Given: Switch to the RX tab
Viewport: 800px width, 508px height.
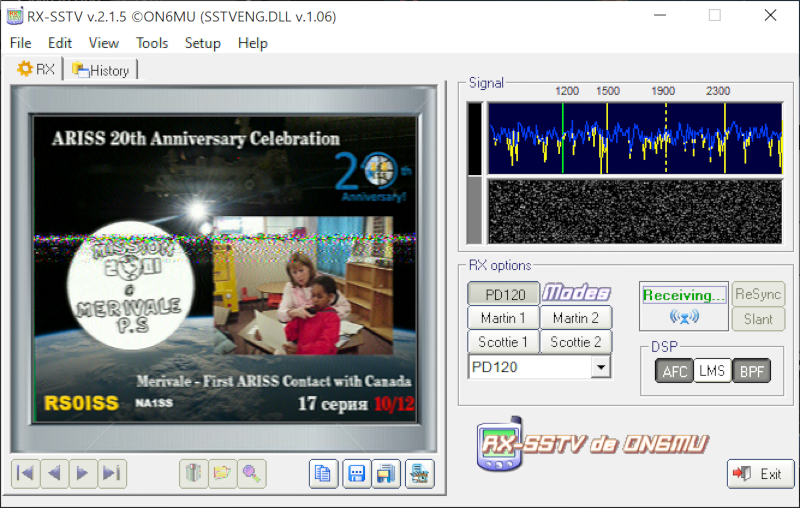Looking at the screenshot, I should pos(36,69).
